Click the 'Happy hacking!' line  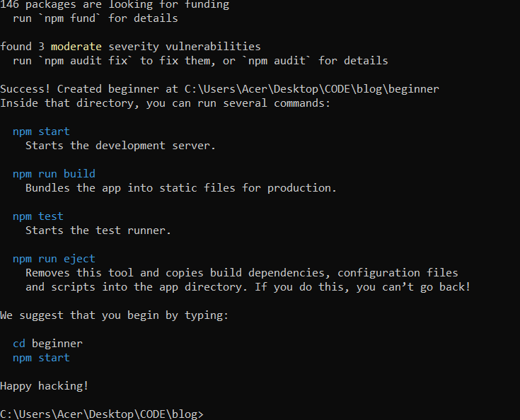point(45,386)
